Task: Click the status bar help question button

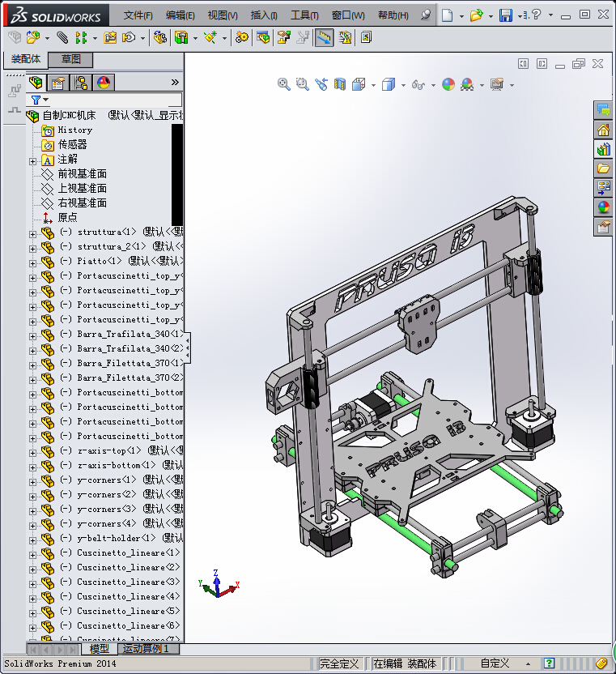Action: coord(549,663)
